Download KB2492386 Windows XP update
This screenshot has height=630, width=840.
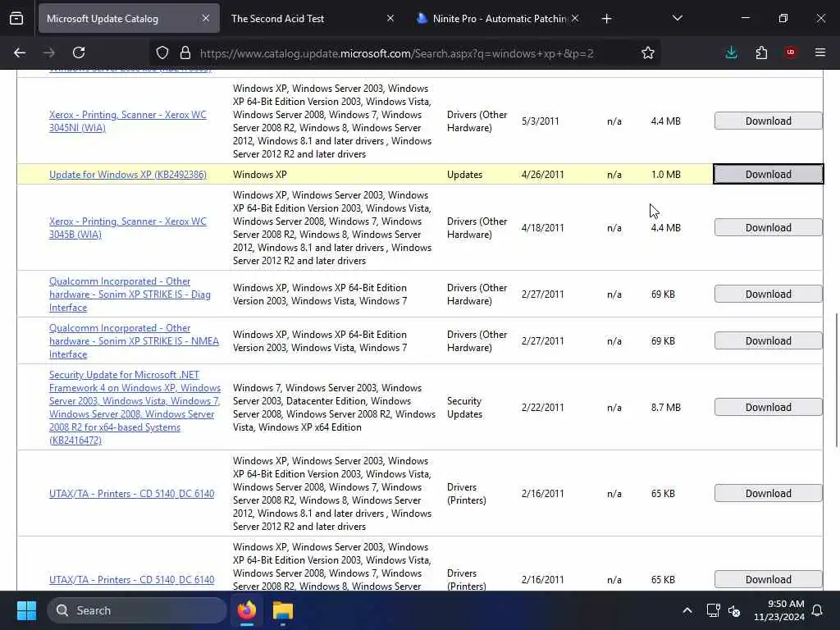[x=768, y=174]
